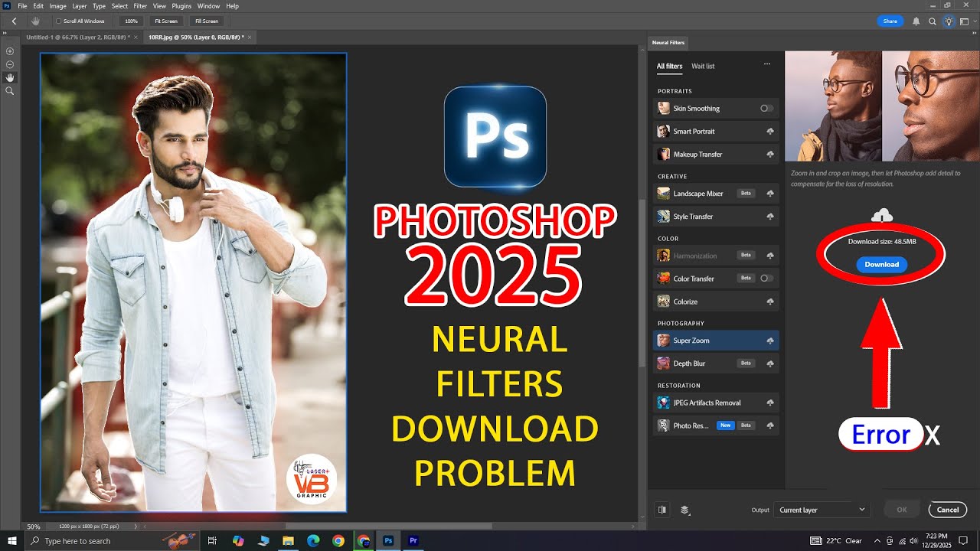Click the Share button
Screen dimensions: 980x551
tap(890, 21)
